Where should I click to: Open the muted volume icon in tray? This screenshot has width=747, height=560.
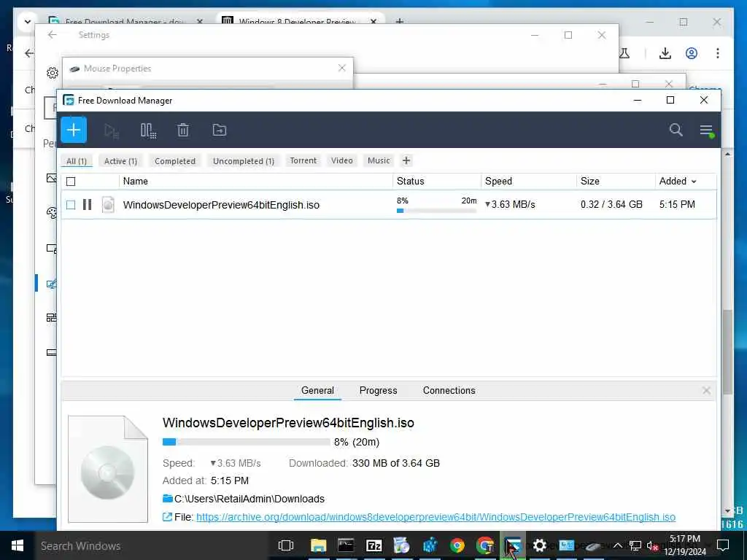point(653,545)
